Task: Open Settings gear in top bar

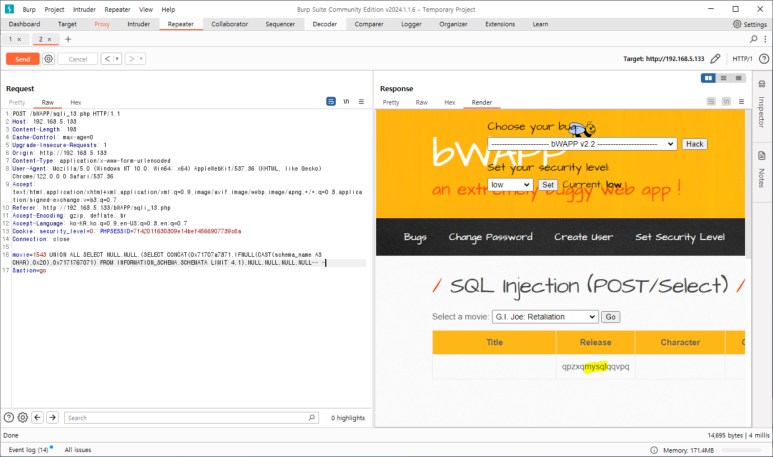Action: point(737,24)
